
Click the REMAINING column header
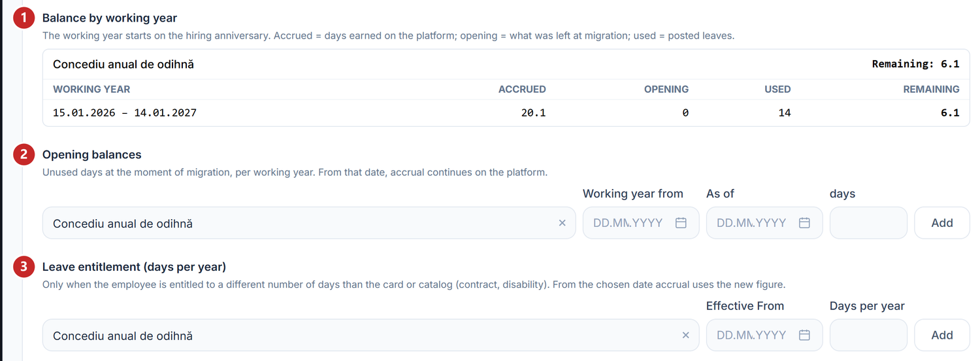click(931, 89)
